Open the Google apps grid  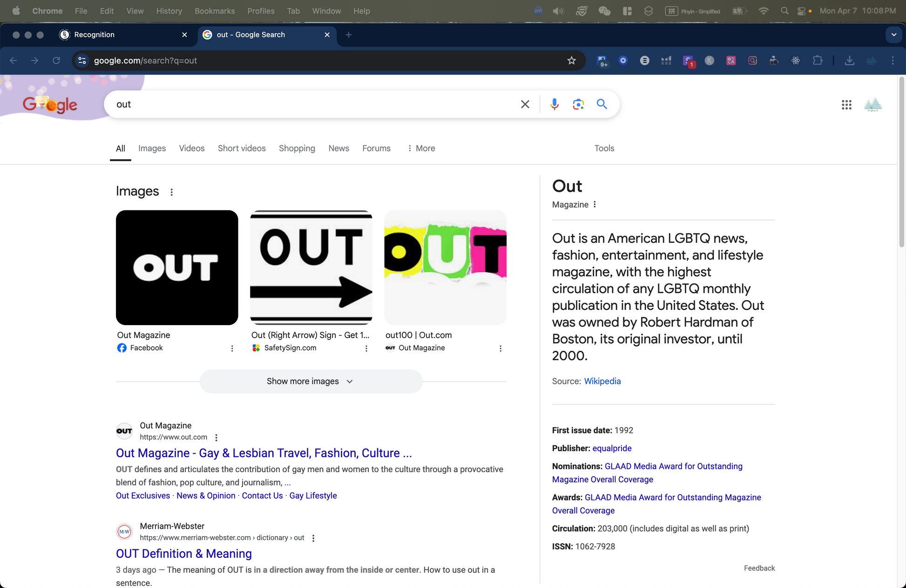(x=846, y=105)
